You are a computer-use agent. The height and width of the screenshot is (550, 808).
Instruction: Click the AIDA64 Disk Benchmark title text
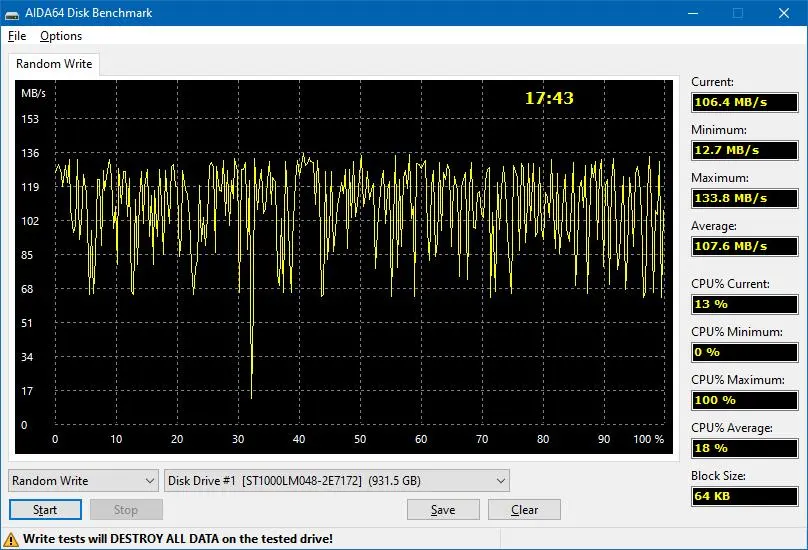tap(89, 13)
